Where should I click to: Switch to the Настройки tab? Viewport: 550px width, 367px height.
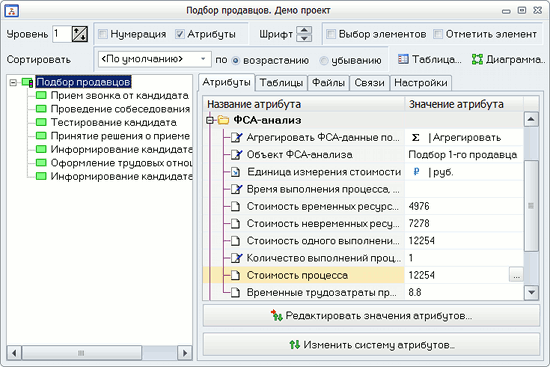click(x=421, y=83)
